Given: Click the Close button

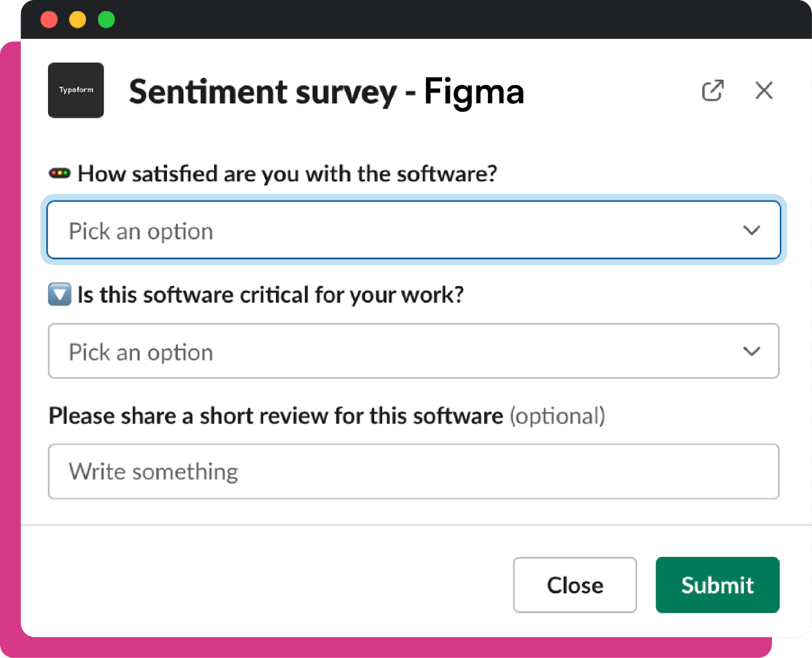Looking at the screenshot, I should pyautogui.click(x=575, y=585).
